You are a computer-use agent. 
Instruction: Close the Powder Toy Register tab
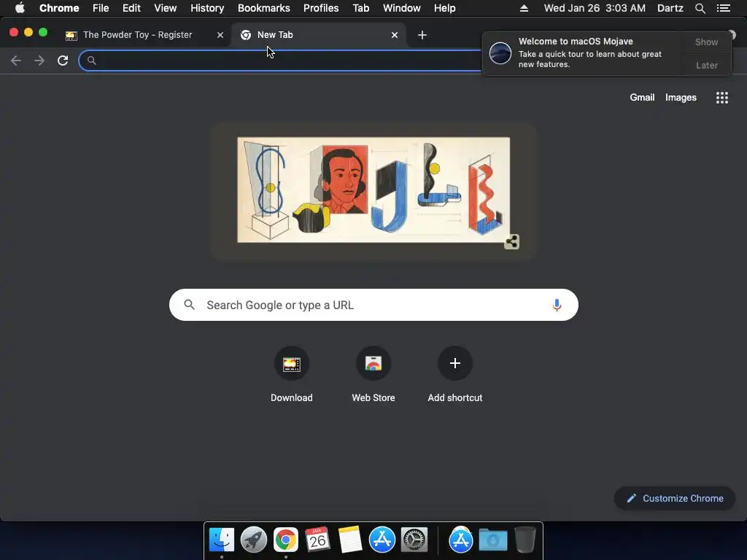[220, 35]
